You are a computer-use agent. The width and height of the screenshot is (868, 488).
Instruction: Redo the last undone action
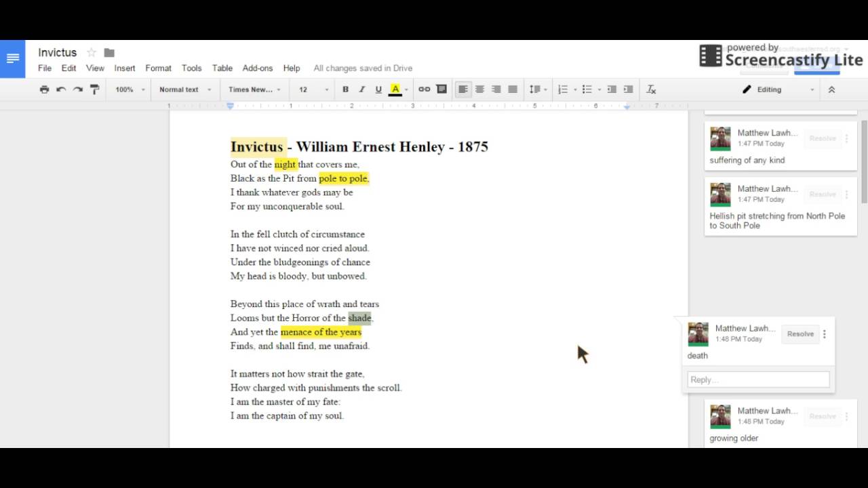(x=78, y=89)
